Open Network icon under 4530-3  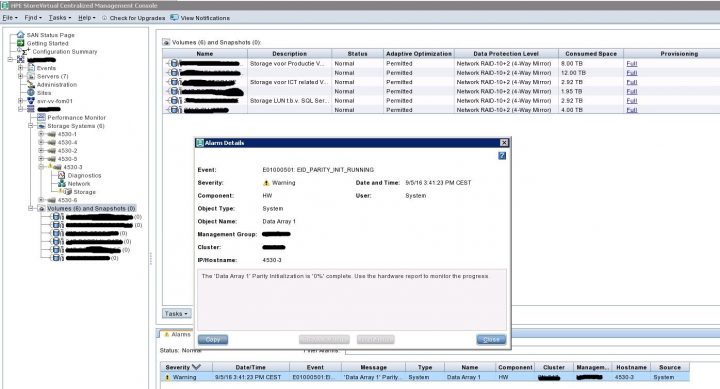coord(62,184)
